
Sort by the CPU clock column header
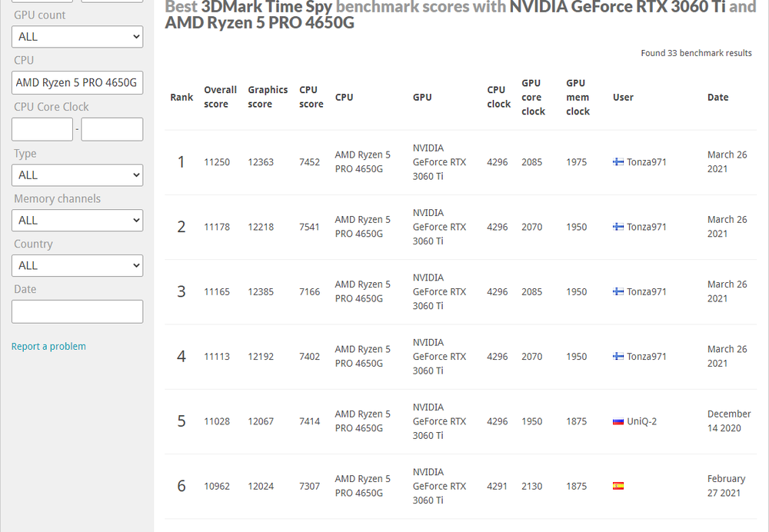click(x=498, y=97)
